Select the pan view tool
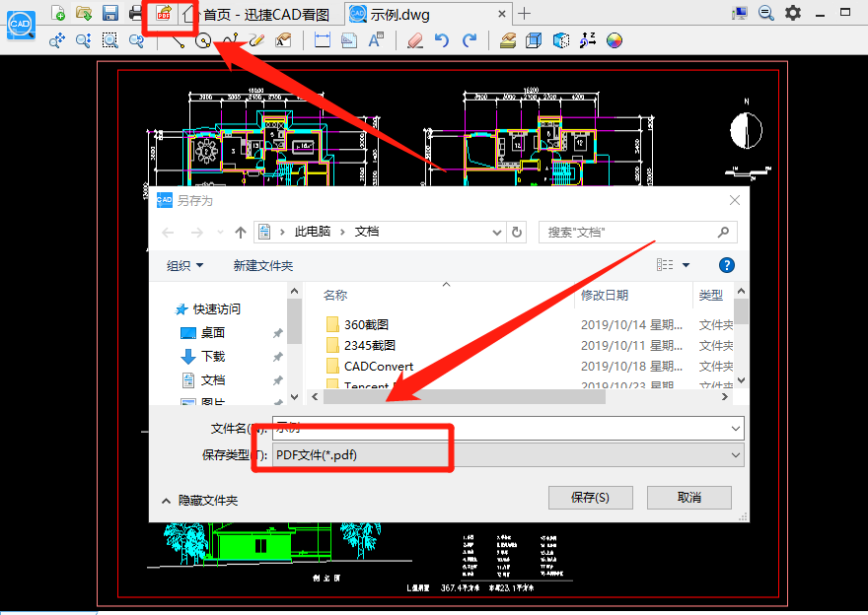 point(57,40)
